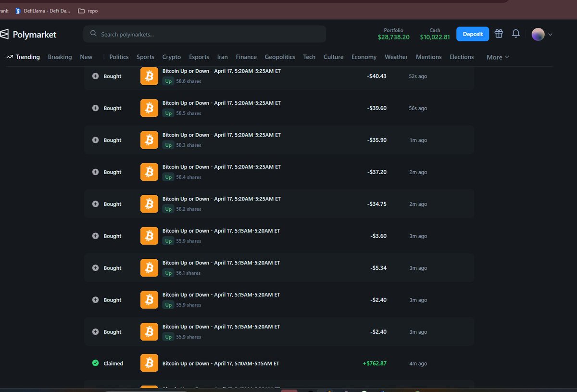Screen dimensions: 577x392
Task: Click the Bitcoin icon in the -$39.60 row
Action: (149, 108)
